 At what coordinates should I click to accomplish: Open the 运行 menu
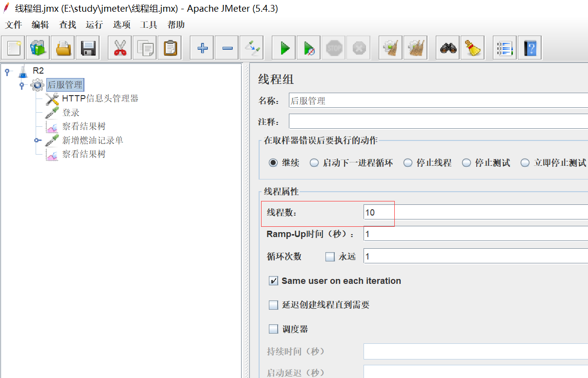pos(94,25)
